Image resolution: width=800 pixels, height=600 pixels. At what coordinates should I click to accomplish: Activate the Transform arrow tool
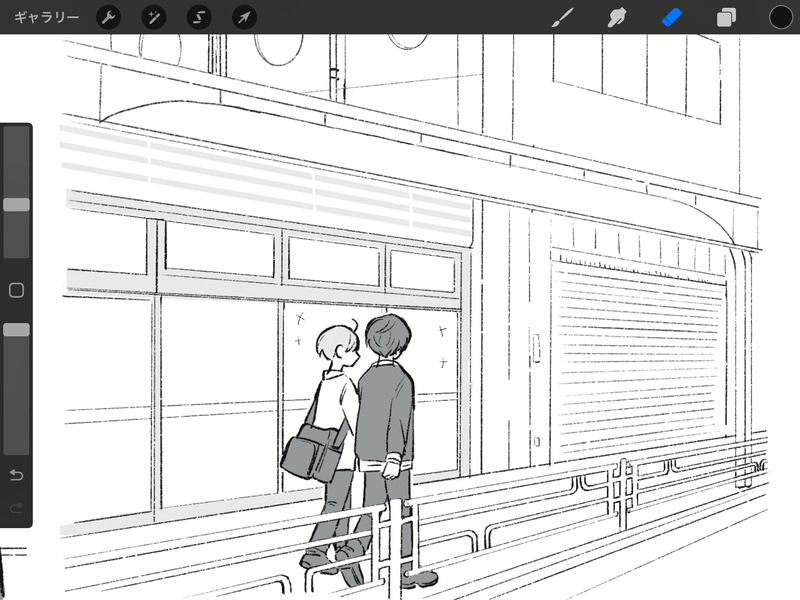(244, 17)
